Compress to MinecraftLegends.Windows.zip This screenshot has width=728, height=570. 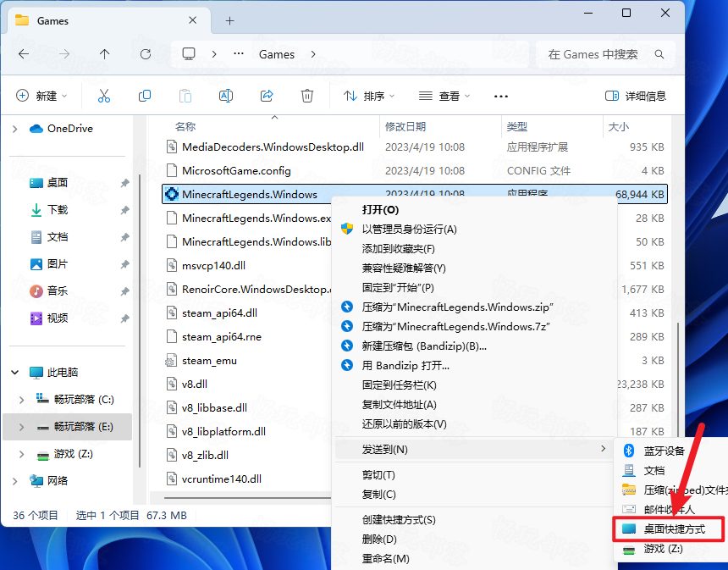(476, 307)
